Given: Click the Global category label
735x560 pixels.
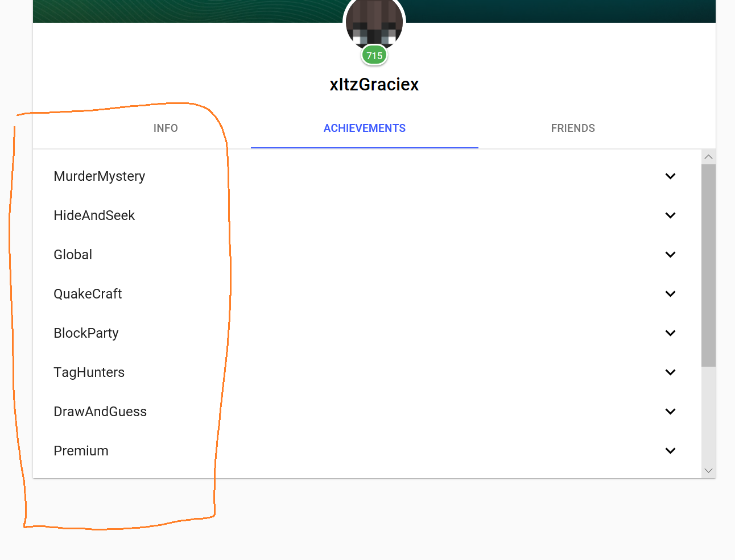Looking at the screenshot, I should pyautogui.click(x=73, y=255).
